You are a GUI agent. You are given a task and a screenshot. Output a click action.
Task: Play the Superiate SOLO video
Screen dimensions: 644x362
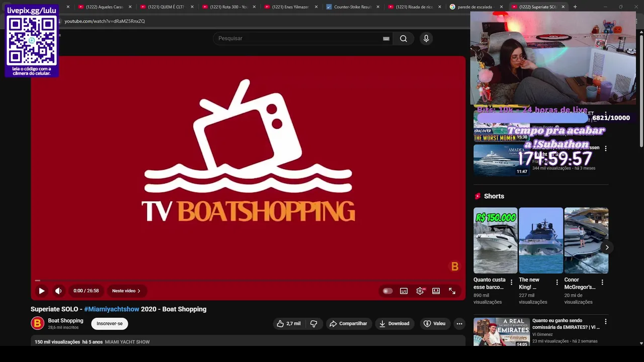[42, 291]
